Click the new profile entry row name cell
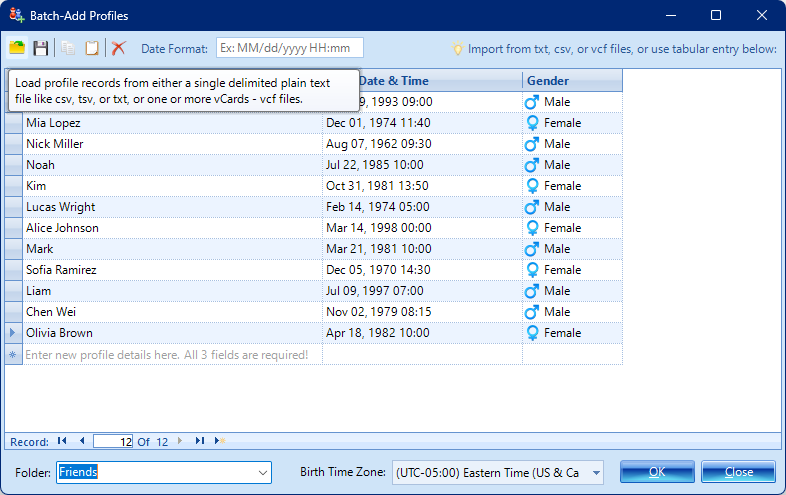Viewport: 786px width, 495px height. (x=172, y=354)
